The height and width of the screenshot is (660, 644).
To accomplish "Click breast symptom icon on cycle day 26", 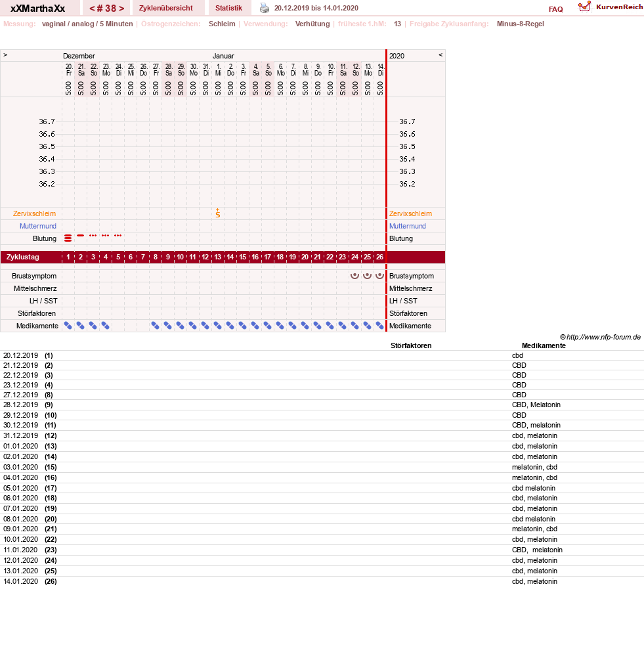I will pos(379,276).
